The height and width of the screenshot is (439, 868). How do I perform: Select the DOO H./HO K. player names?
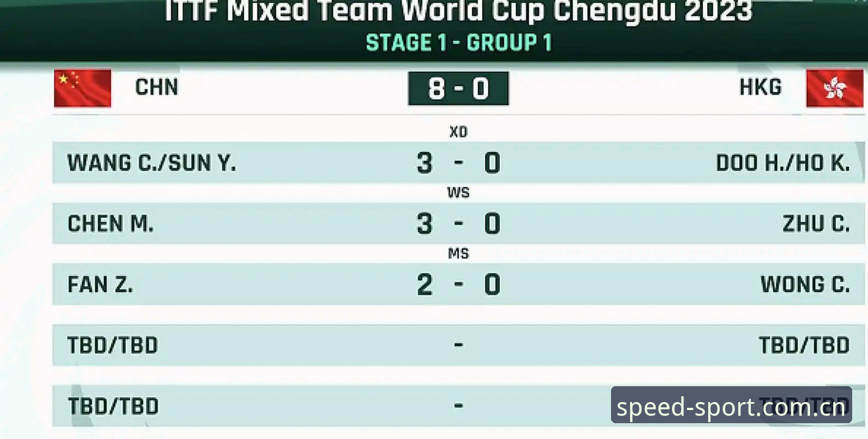[x=783, y=163]
